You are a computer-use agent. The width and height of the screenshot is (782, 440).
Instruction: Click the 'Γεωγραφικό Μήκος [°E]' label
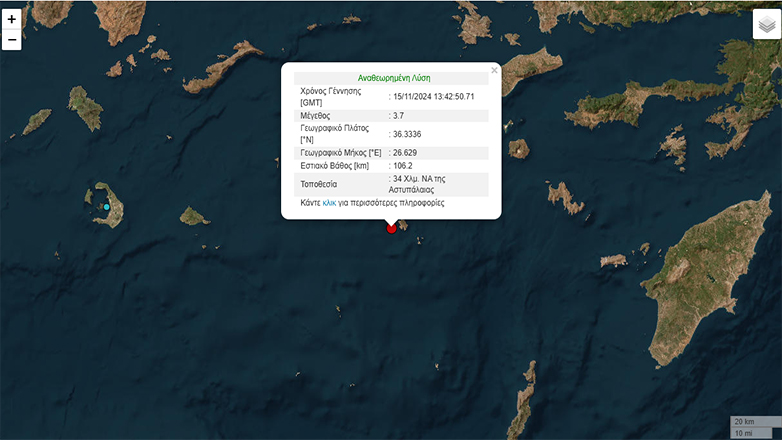click(341, 152)
